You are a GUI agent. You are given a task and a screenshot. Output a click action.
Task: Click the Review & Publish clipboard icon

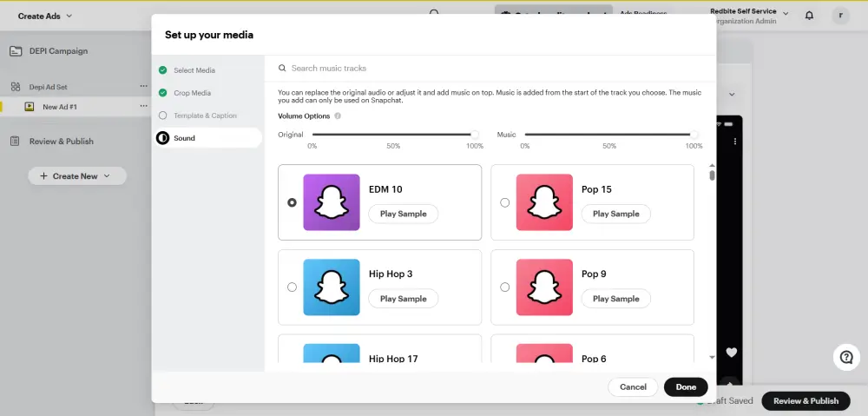[x=16, y=142]
